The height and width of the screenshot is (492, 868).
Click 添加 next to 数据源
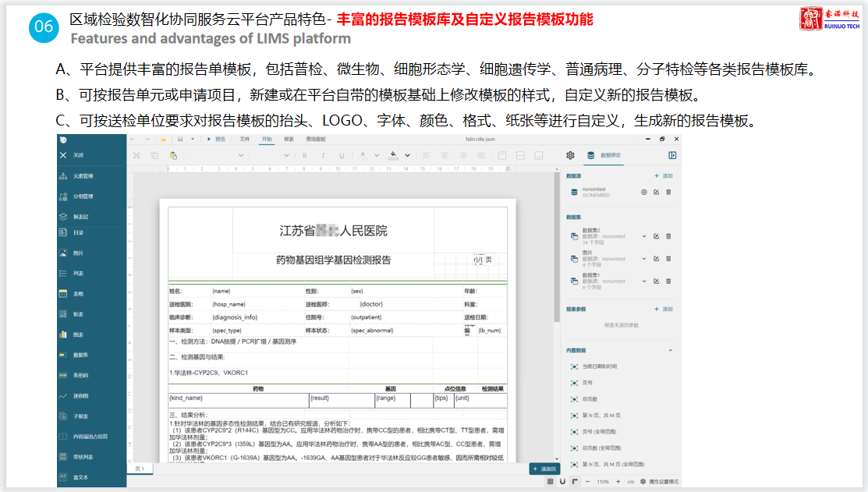663,177
